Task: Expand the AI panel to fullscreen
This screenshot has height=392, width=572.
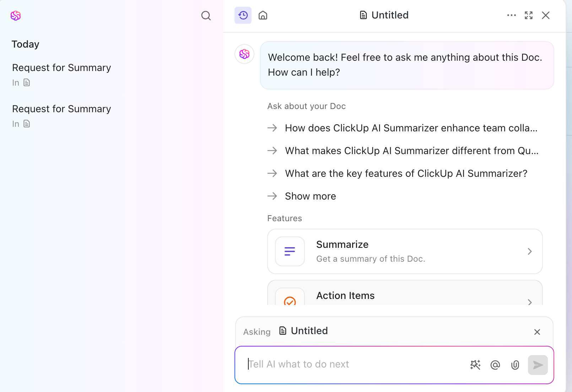Action: (528, 15)
